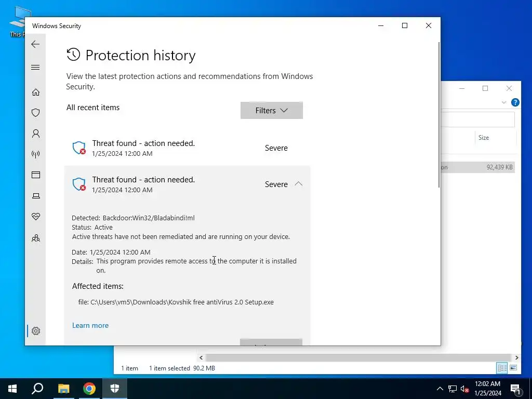
Task: Open network status tray icon
Action: (453, 389)
